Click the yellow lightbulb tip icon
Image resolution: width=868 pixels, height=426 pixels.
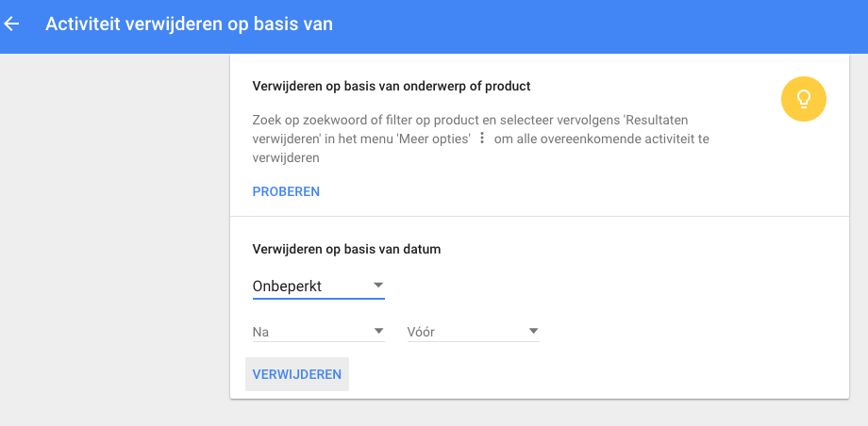pos(803,98)
